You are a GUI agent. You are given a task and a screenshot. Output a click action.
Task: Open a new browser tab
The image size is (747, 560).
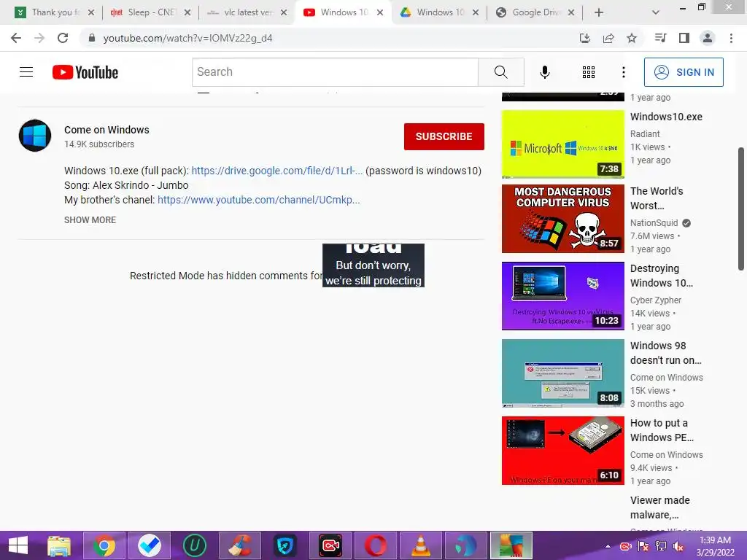pos(599,12)
